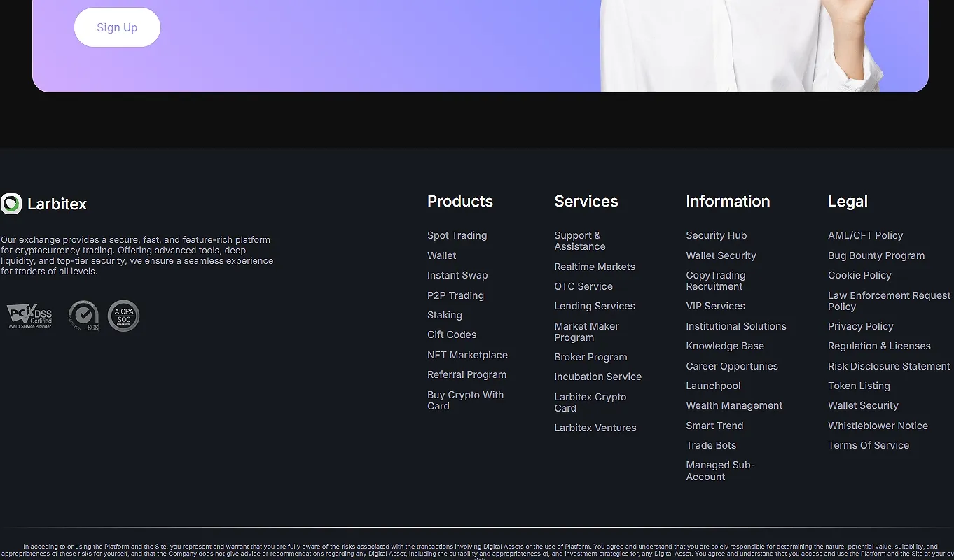Visit Support & Assistance page

(580, 241)
